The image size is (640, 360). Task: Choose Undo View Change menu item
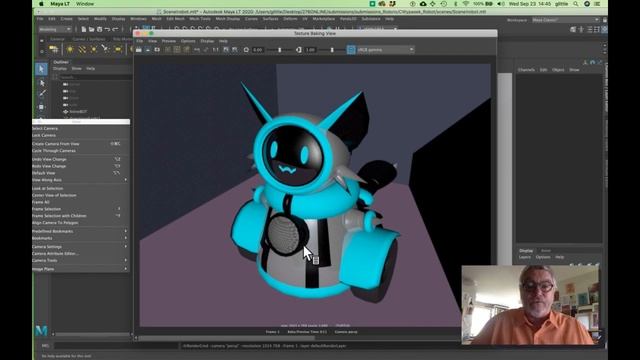click(x=81, y=159)
